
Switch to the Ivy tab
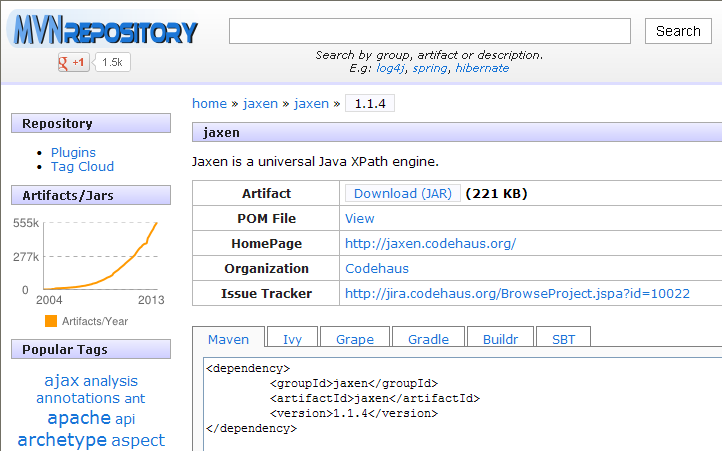[292, 339]
